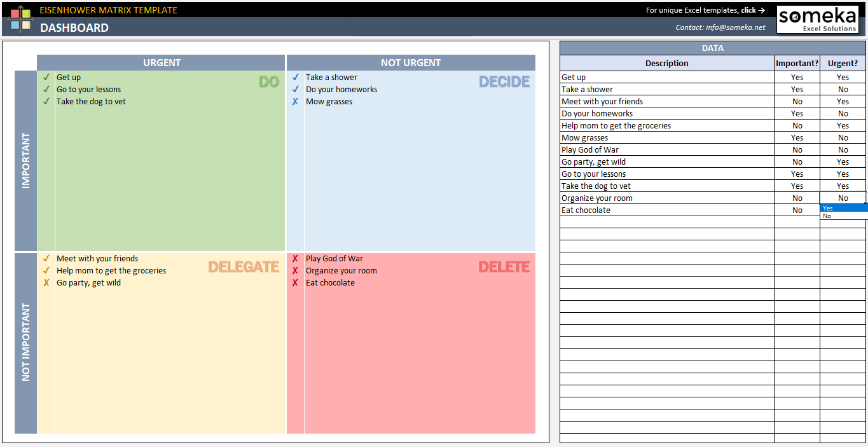The image size is (868, 447).
Task: Click the yellow checkmark beside Meet with your friends
Action: point(46,258)
